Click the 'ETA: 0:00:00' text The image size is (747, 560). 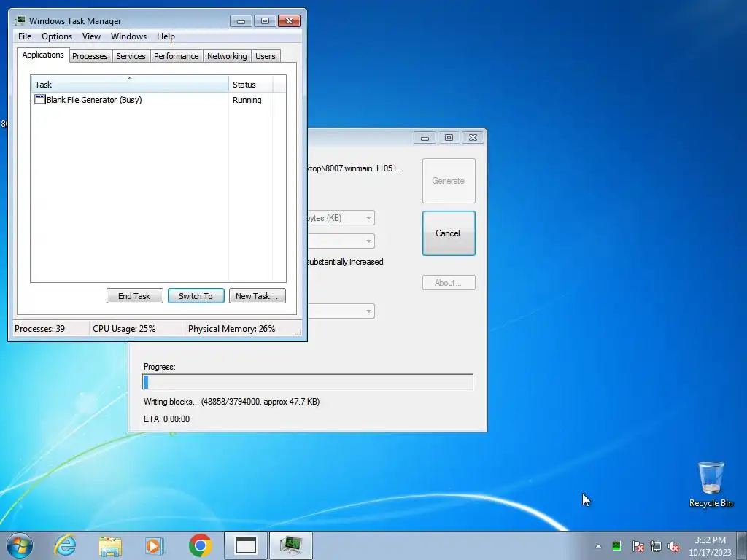166,419
